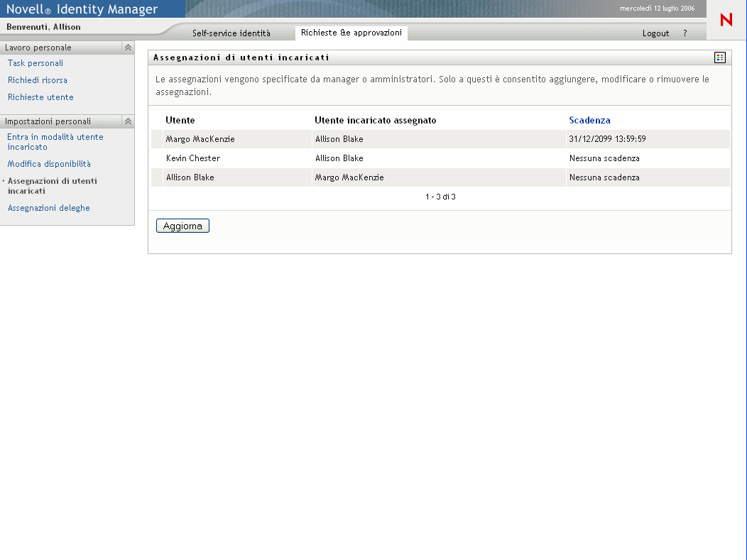Viewport: 747px width, 560px height.
Task: Select the Richieste e approvazioni tab
Action: [x=351, y=33]
